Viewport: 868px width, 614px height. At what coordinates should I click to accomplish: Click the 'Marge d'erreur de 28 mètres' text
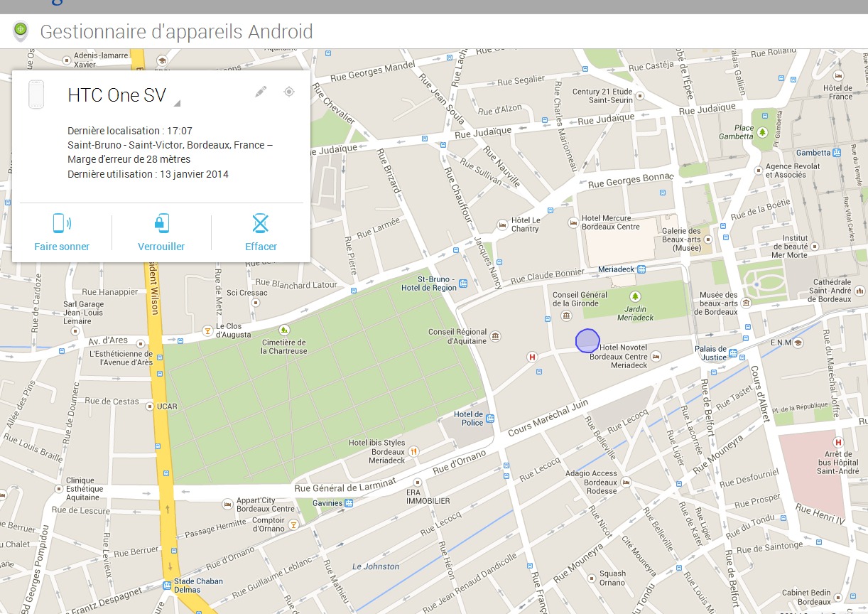click(x=129, y=159)
